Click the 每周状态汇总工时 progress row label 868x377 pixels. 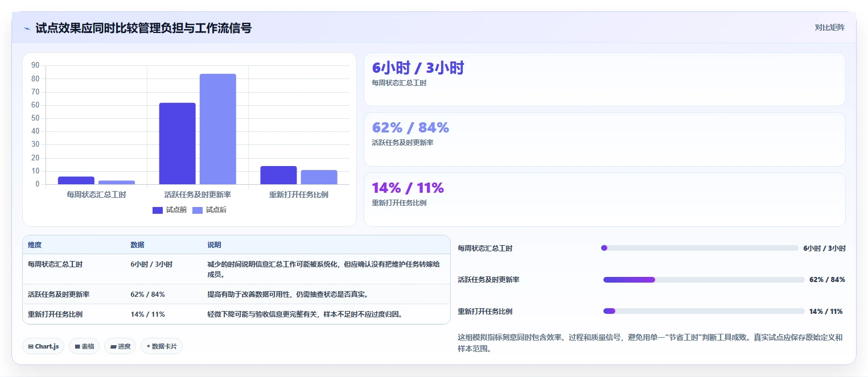[x=485, y=248]
